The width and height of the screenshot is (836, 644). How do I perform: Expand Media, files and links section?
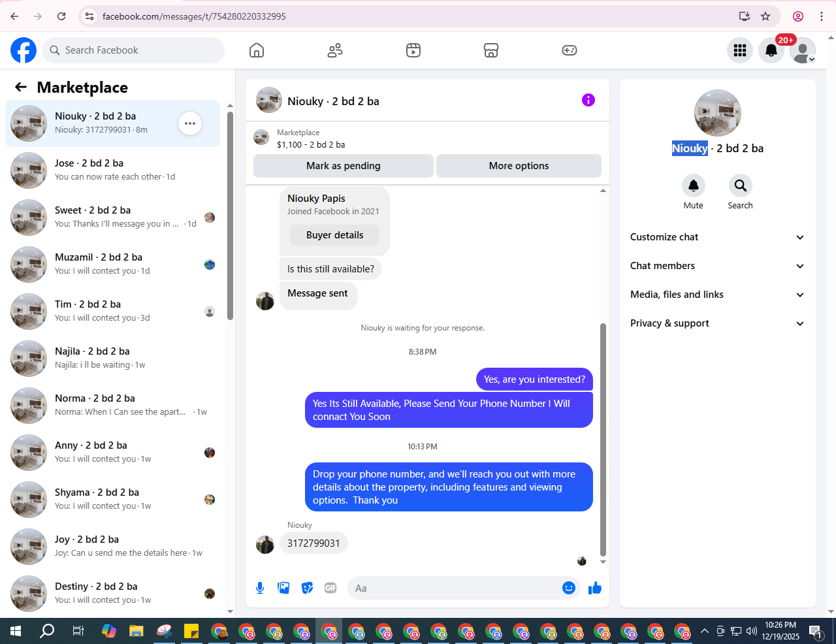[717, 295]
